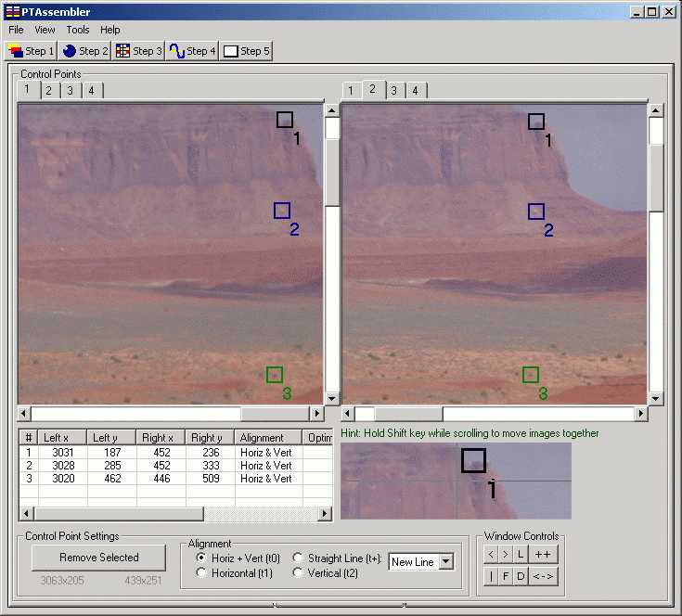Click control point 1 marker in left image
The height and width of the screenshot is (616, 682).
point(285,120)
